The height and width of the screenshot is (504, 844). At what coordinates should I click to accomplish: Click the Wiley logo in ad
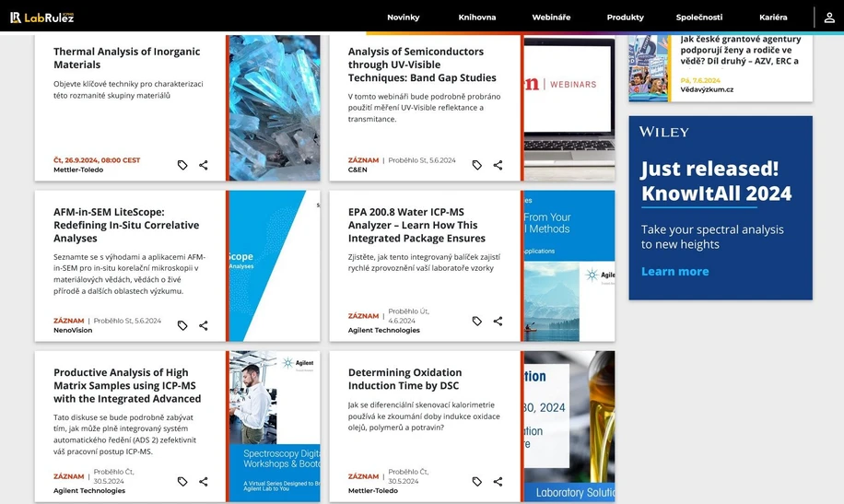(x=663, y=132)
